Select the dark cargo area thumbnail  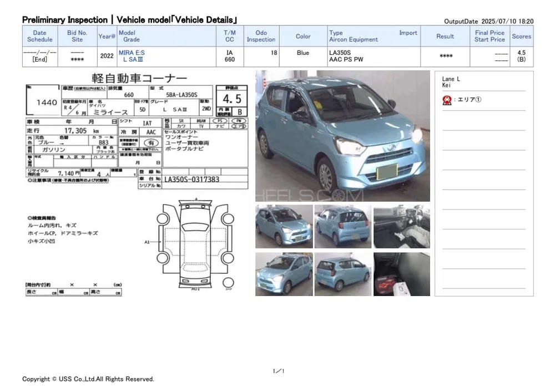402,274
